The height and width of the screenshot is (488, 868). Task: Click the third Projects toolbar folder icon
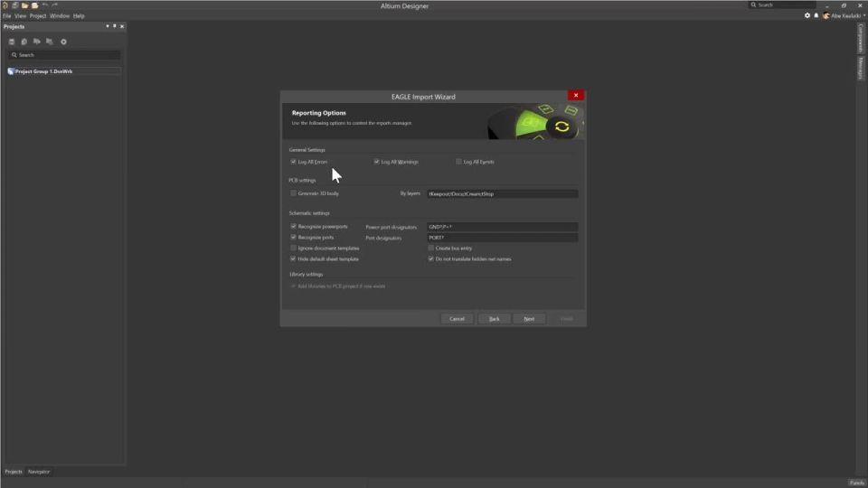pos(36,42)
